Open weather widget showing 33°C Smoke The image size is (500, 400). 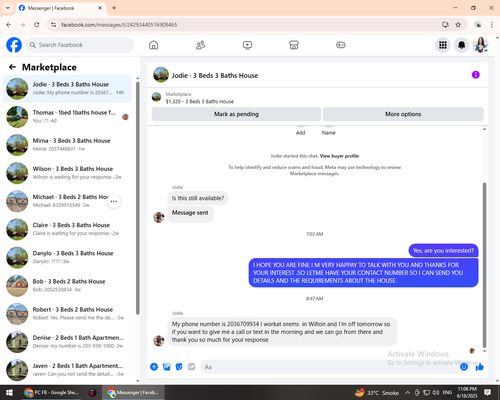377,393
